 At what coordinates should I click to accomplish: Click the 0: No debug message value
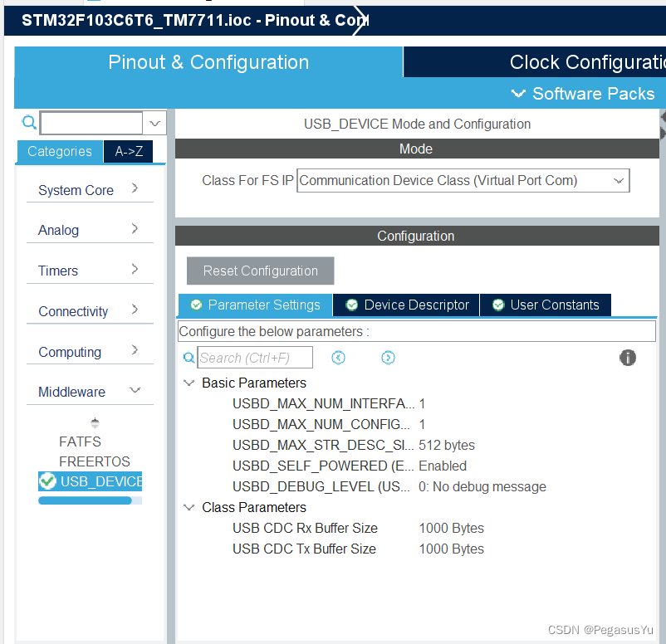pyautogui.click(x=482, y=486)
